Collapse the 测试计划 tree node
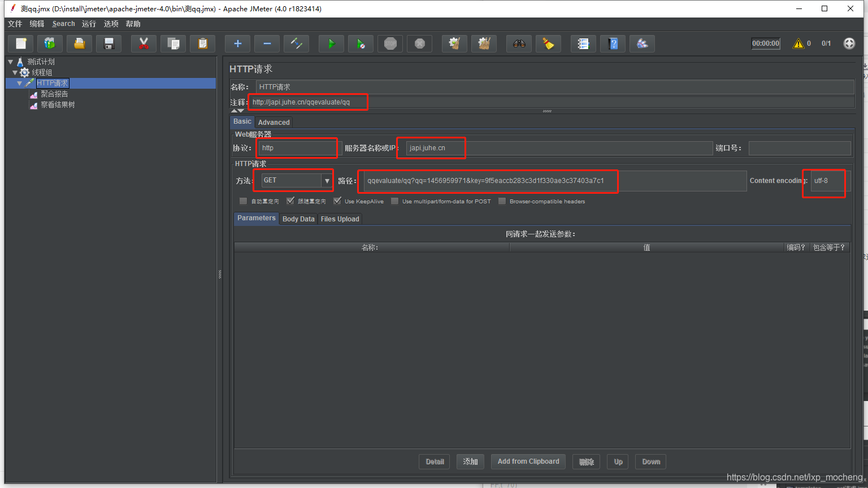Viewport: 868px width, 488px height. [10, 62]
